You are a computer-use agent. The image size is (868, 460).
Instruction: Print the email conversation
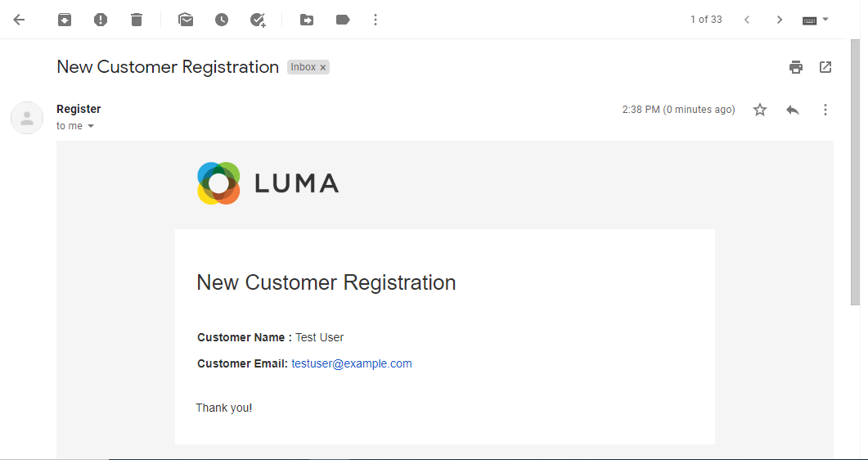coord(796,67)
